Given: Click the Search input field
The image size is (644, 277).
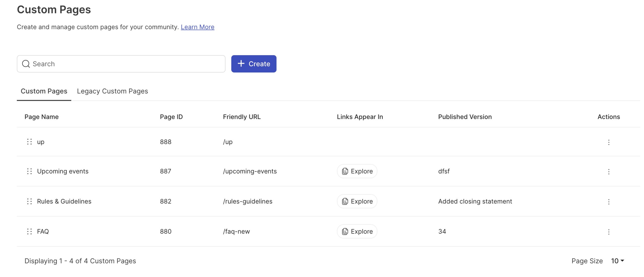Looking at the screenshot, I should tap(126, 64).
